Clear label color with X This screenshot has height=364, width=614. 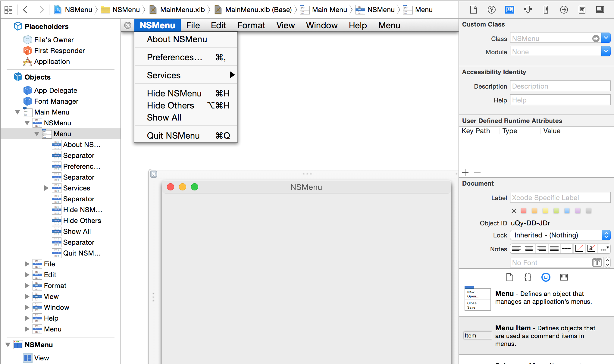click(514, 211)
